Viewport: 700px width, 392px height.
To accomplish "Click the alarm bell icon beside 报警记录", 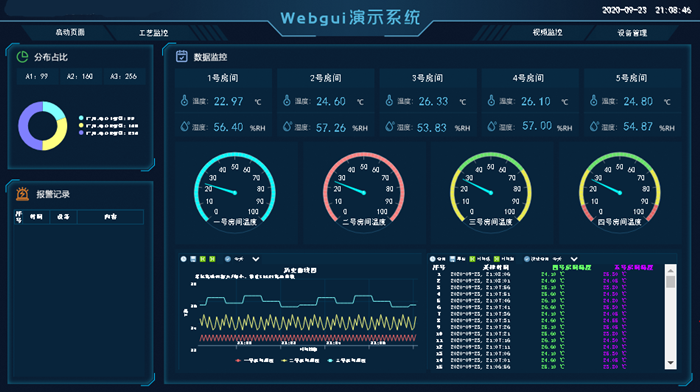I will pos(22,194).
